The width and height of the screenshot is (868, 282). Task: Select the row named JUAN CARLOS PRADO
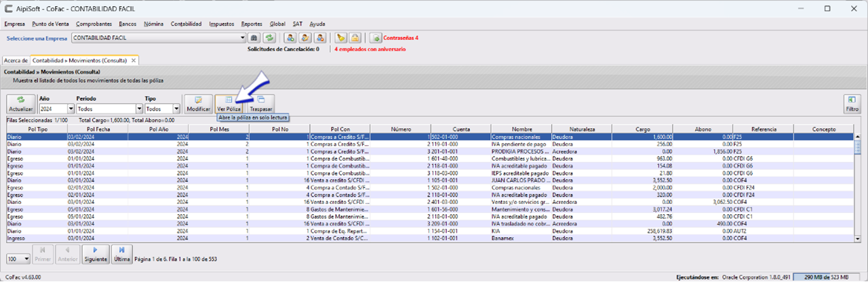[430, 180]
